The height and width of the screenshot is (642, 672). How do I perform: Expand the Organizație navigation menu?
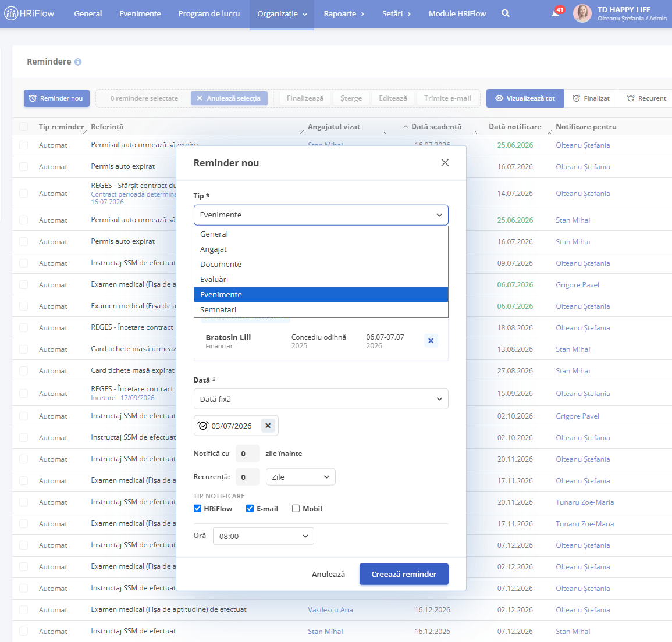[x=282, y=14]
